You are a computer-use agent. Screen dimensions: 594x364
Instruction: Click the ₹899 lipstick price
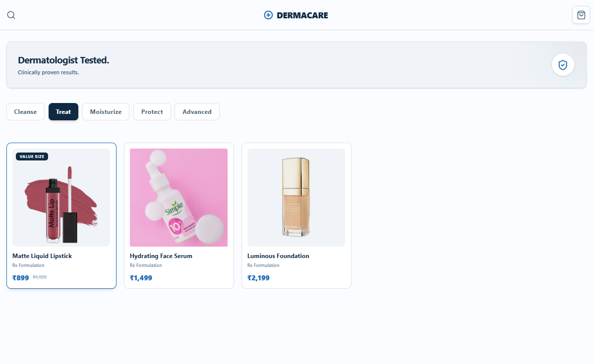tap(20, 278)
